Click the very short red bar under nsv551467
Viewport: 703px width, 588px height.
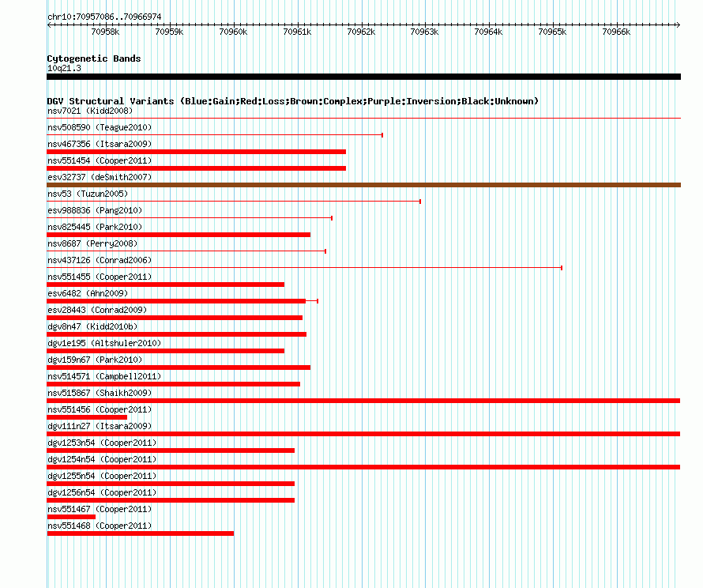pyautogui.click(x=71, y=517)
